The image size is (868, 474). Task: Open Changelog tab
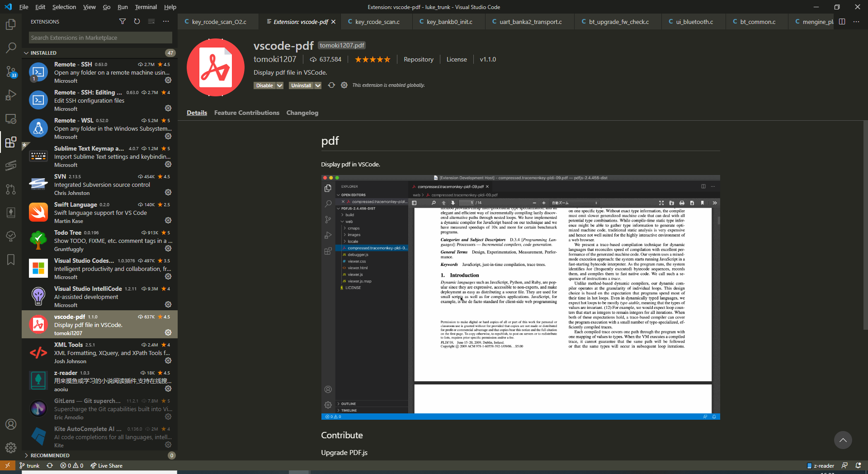point(302,113)
